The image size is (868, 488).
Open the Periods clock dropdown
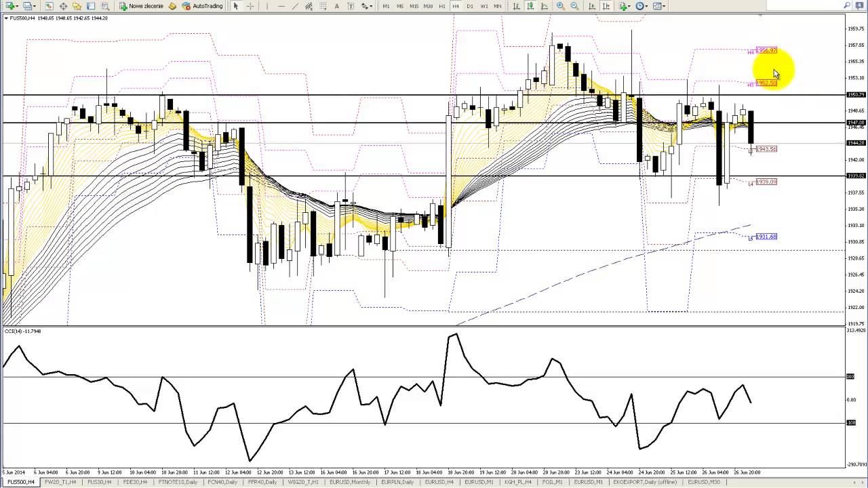642,6
